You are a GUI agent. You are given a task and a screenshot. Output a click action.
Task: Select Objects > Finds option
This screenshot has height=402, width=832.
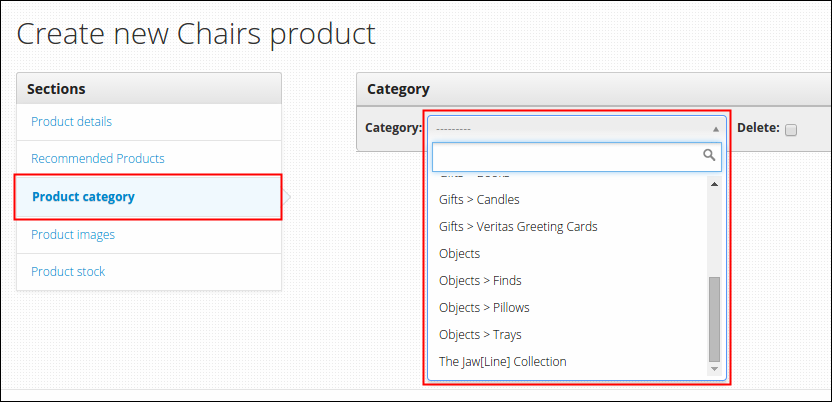click(x=569, y=281)
